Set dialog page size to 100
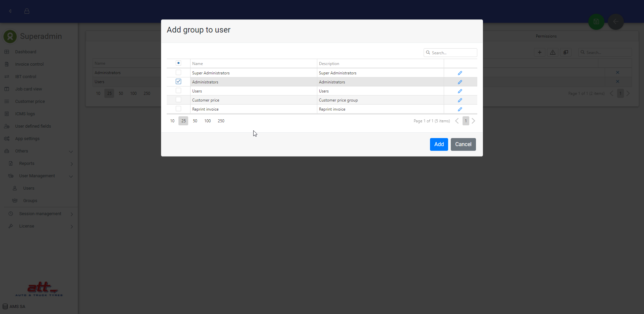Viewport: 644px width, 314px height. tap(207, 121)
